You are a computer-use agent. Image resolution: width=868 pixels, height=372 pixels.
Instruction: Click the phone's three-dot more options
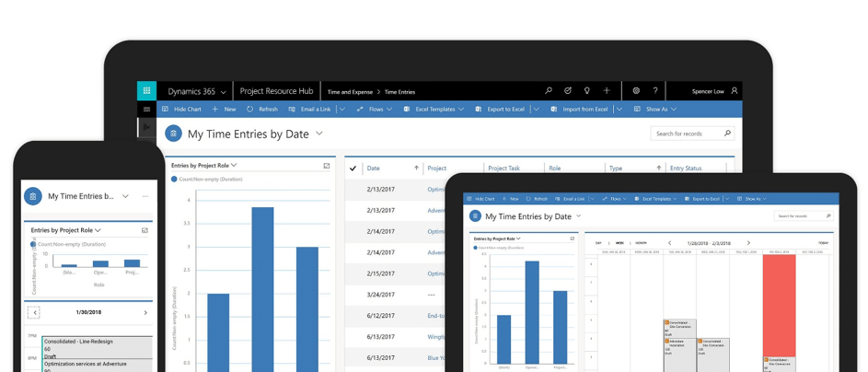(x=145, y=196)
